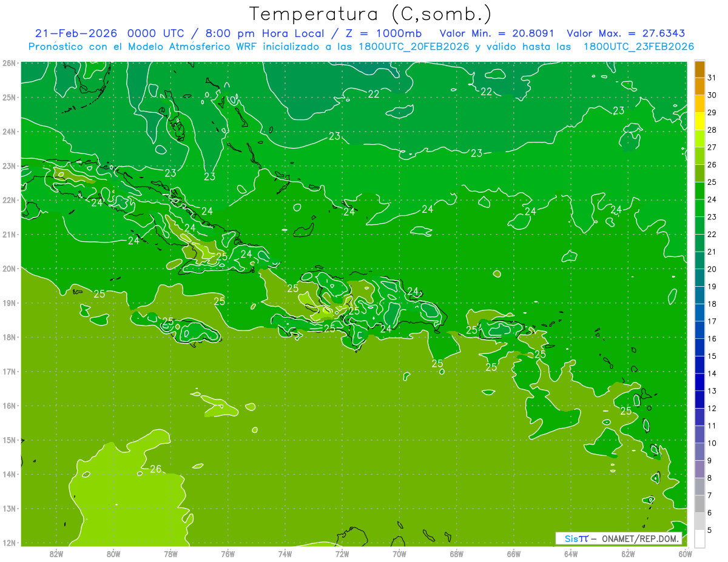Screen dimensions: 728x562
Task: Click the 74W longitude axis label
Action: click(285, 554)
